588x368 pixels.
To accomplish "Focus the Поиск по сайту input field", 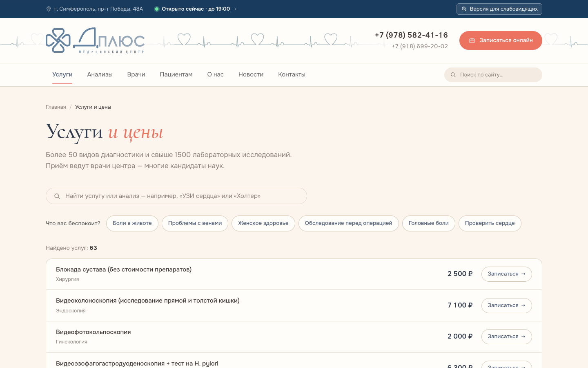I will 493,75.
